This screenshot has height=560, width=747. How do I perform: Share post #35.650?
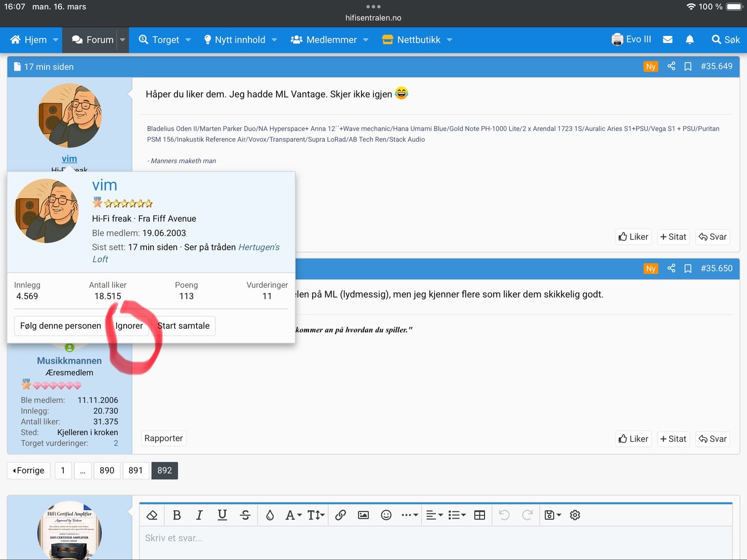click(x=671, y=268)
